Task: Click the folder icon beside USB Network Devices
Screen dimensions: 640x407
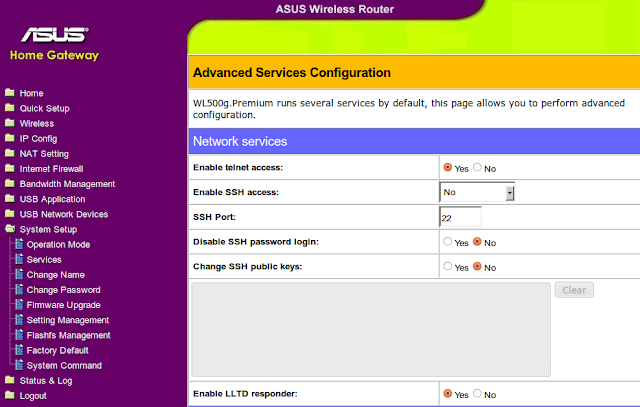Action: 10,214
